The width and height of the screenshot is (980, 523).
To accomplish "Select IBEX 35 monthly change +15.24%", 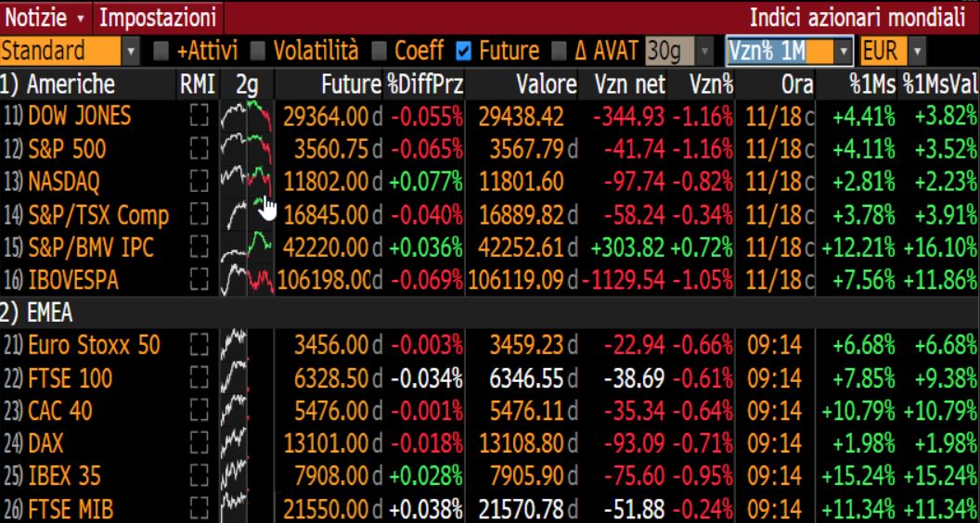I will 858,478.
